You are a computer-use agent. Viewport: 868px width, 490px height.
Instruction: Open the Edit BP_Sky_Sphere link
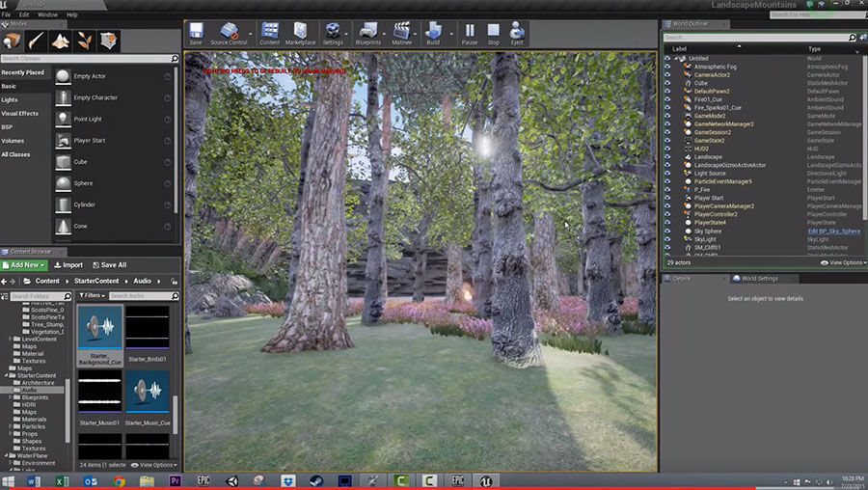834,231
